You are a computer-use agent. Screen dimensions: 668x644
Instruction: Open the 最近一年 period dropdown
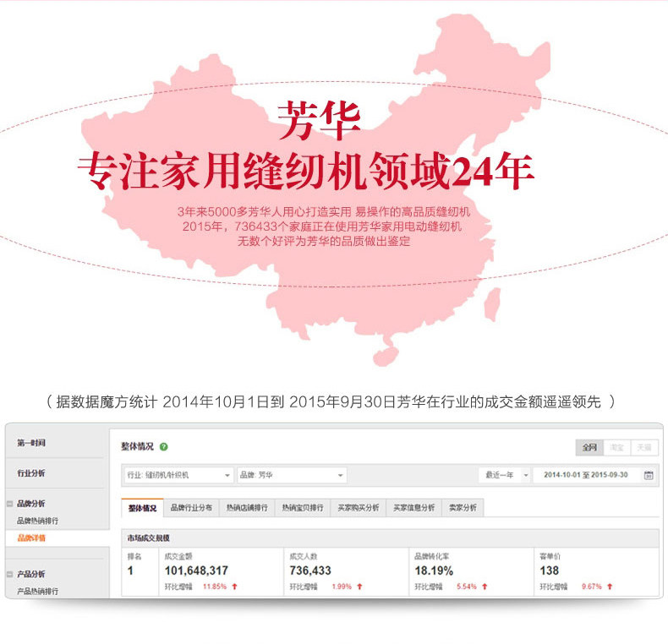(505, 475)
